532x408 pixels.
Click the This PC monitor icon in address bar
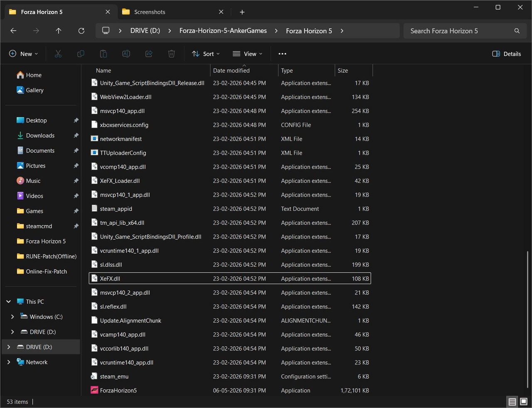[106, 31]
